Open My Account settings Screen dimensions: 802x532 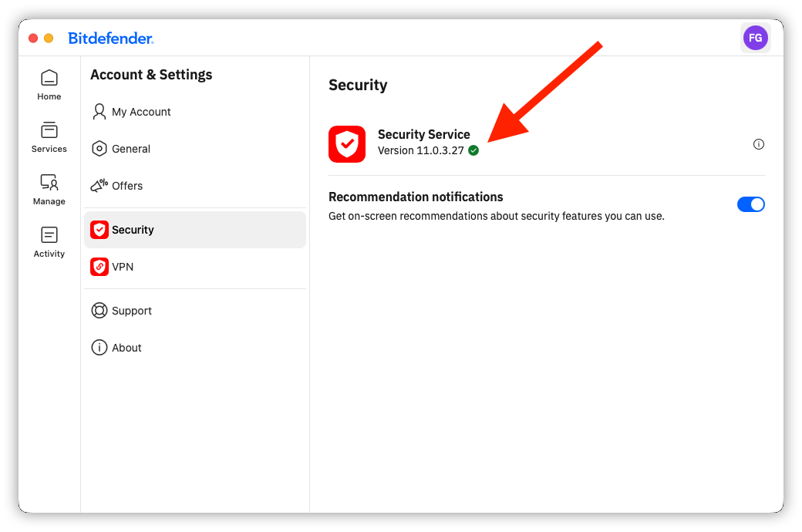[x=195, y=112]
